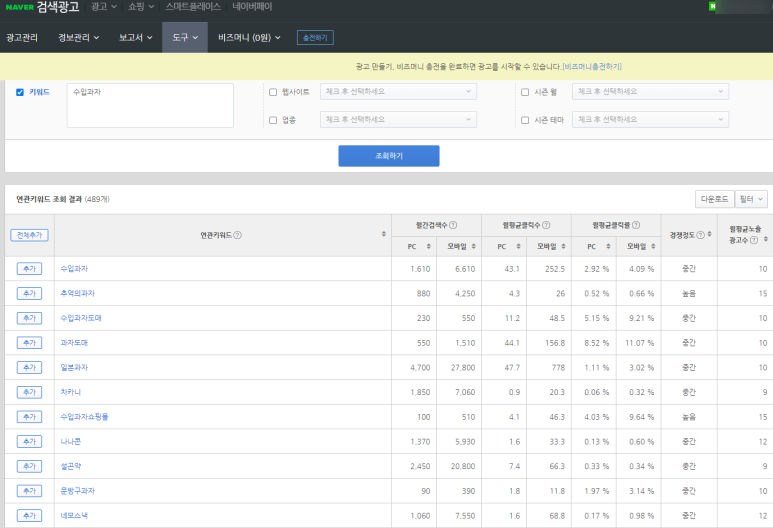
Task: Enable the 웹사이트 checkbox
Action: (273, 92)
